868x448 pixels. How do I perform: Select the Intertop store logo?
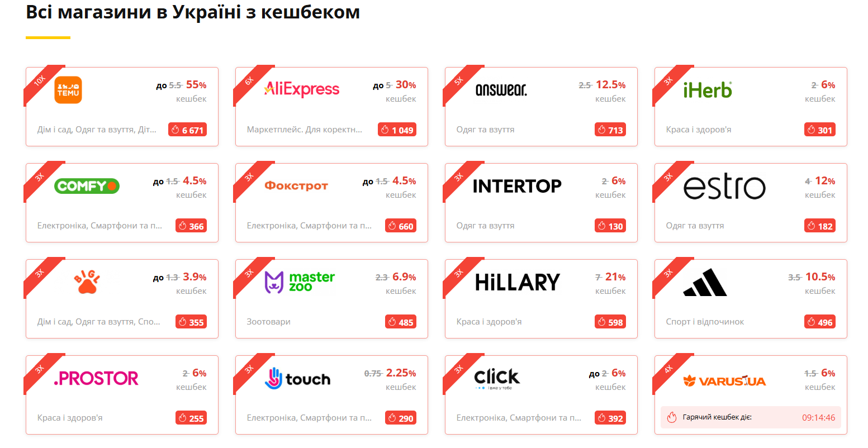pos(517,186)
